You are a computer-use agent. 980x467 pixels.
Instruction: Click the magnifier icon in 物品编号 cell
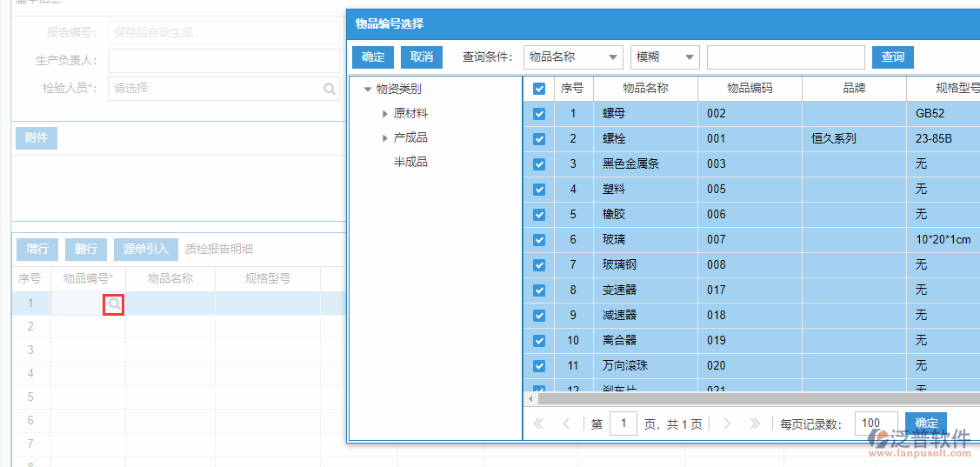114,304
